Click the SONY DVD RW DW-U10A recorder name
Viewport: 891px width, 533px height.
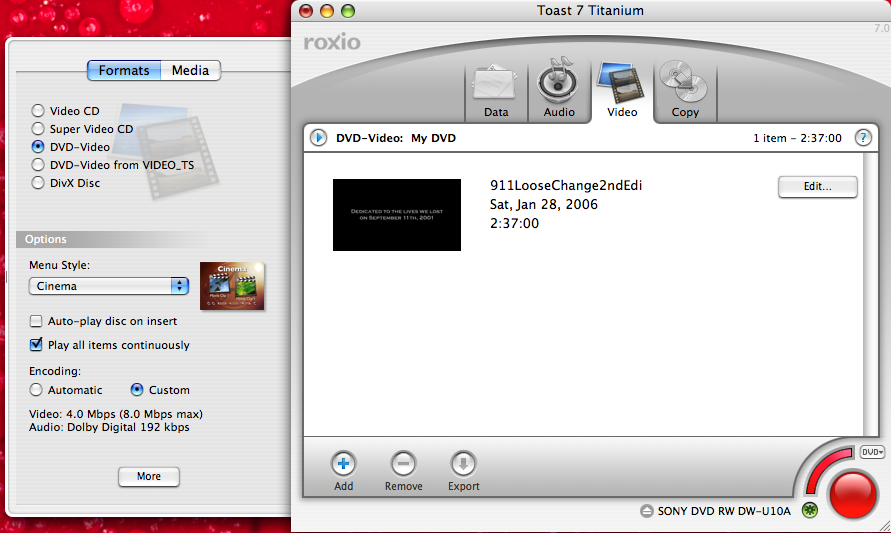point(724,511)
